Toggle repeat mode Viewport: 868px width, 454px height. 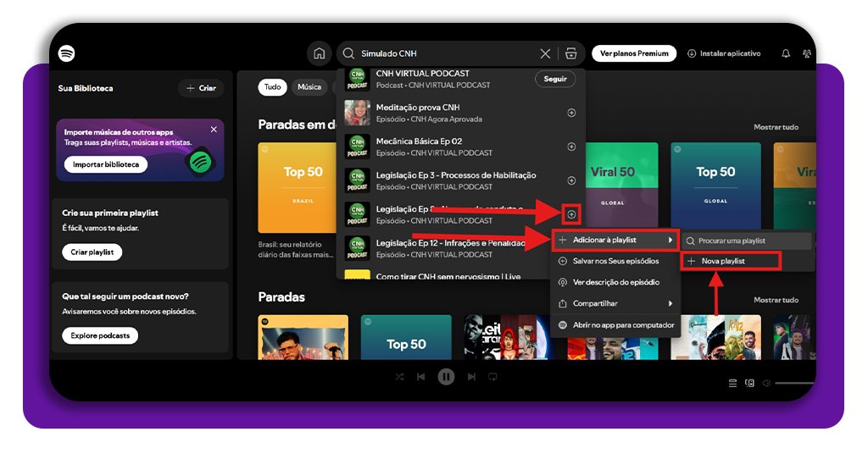[x=492, y=377]
